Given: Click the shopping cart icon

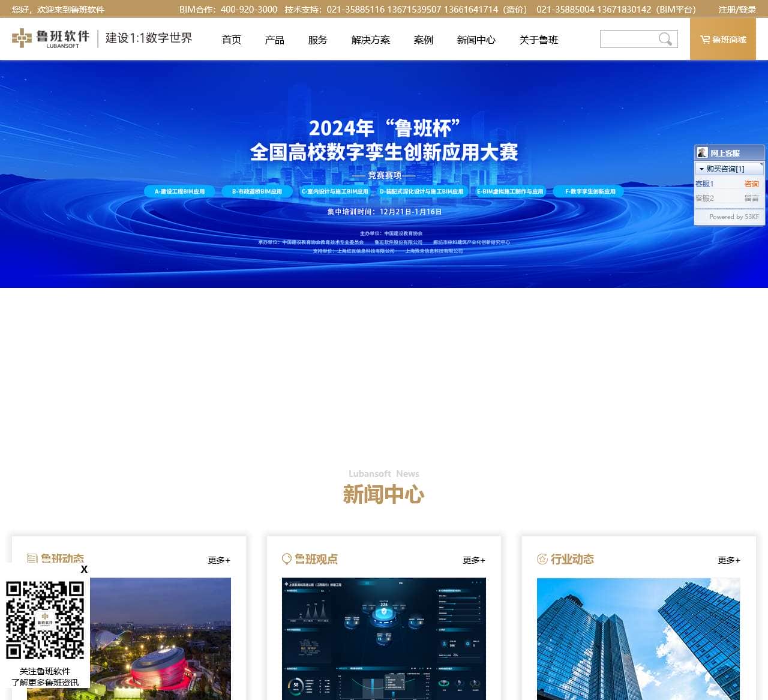Looking at the screenshot, I should [x=705, y=40].
